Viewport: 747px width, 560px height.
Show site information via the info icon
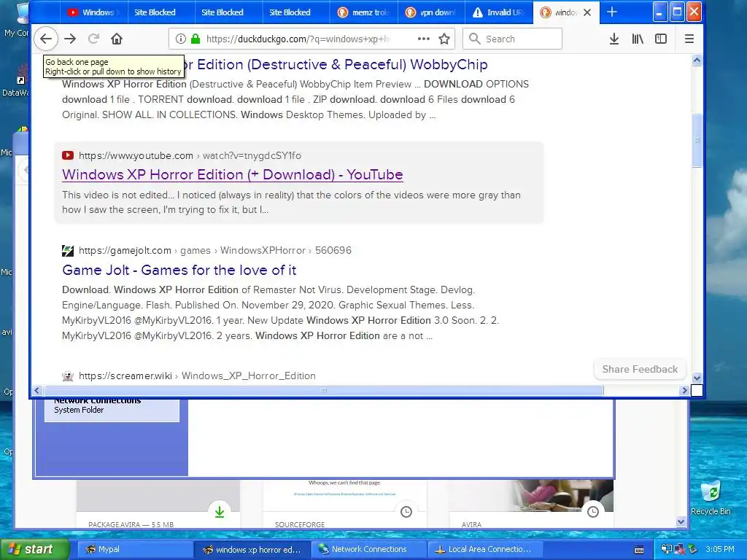coord(180,39)
